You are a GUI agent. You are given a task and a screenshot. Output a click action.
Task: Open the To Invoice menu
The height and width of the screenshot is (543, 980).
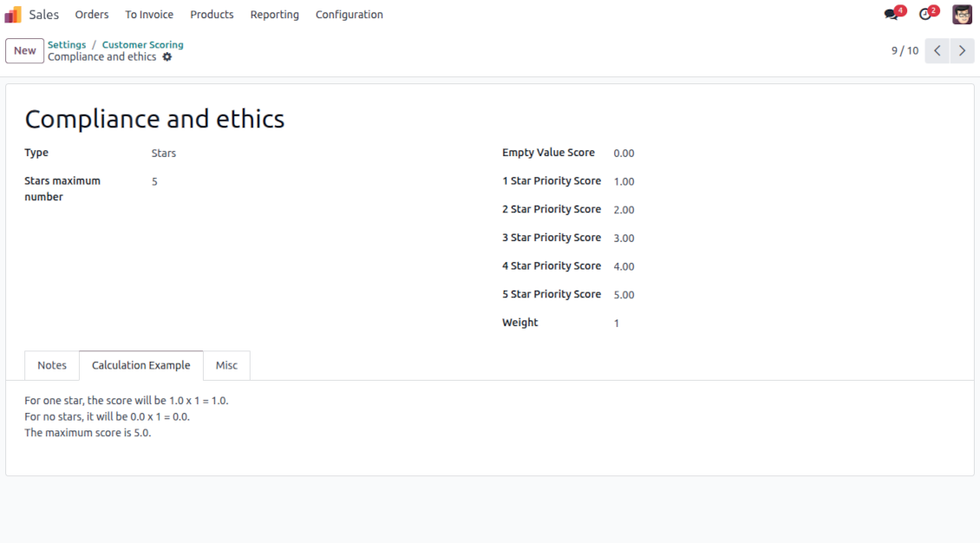pyautogui.click(x=149, y=15)
